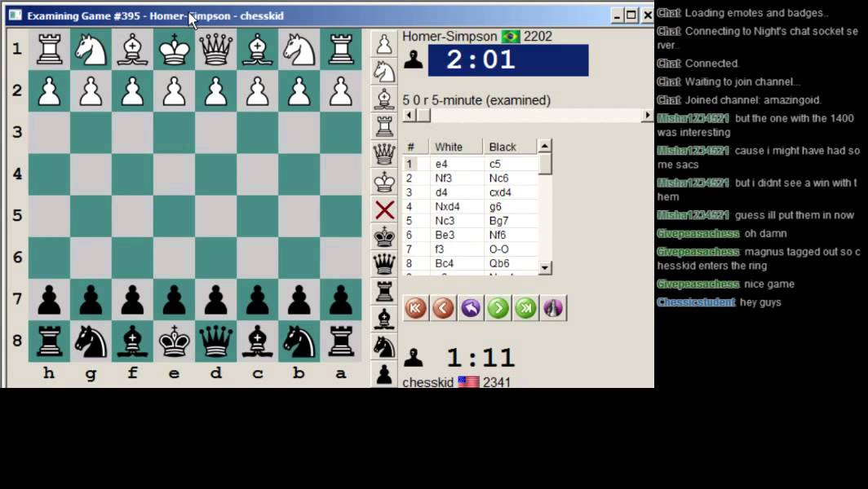Click the black queen on d8
The height and width of the screenshot is (489, 868).
tap(216, 341)
